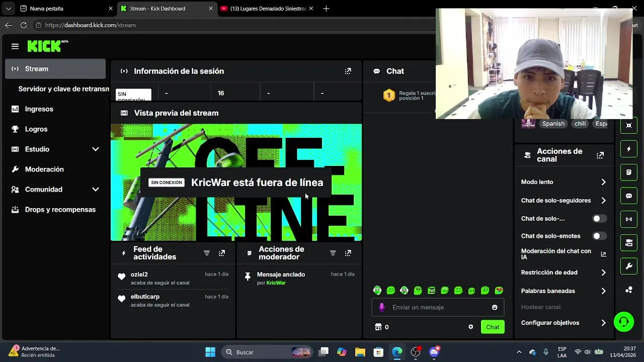Open the shop icon beside the 0 count
Screen dimensions: 644x362
[378, 327]
